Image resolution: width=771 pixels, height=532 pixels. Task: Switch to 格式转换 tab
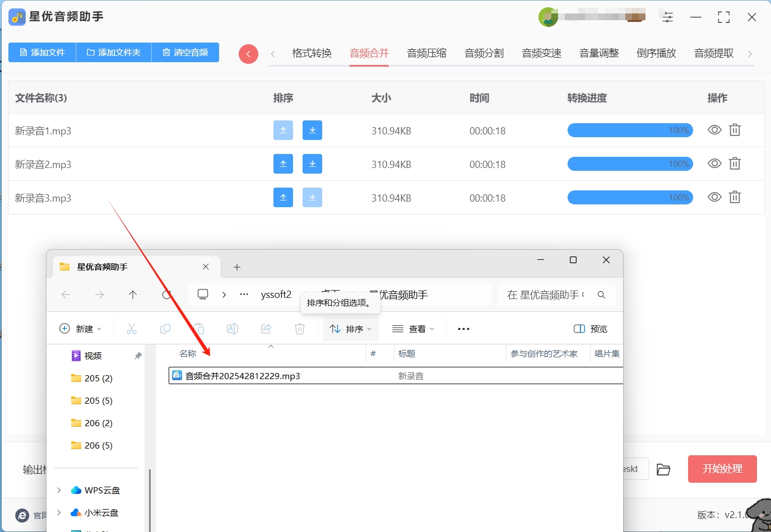click(312, 53)
